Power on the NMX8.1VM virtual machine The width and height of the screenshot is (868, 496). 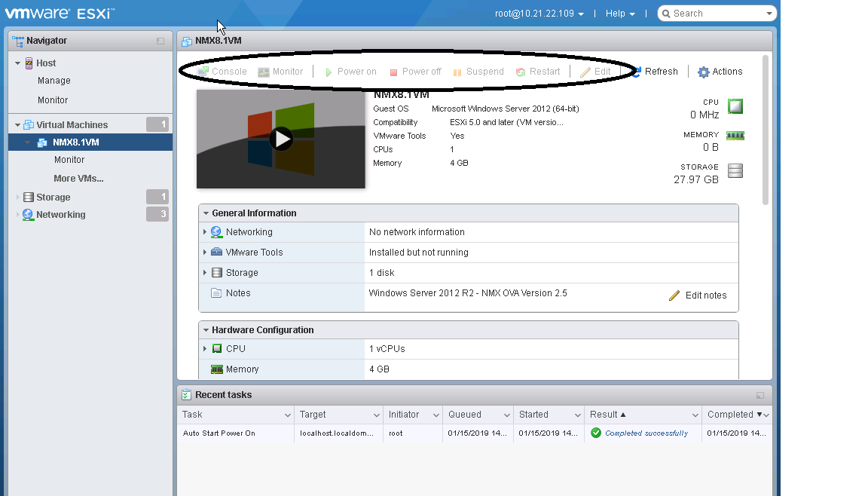(350, 71)
